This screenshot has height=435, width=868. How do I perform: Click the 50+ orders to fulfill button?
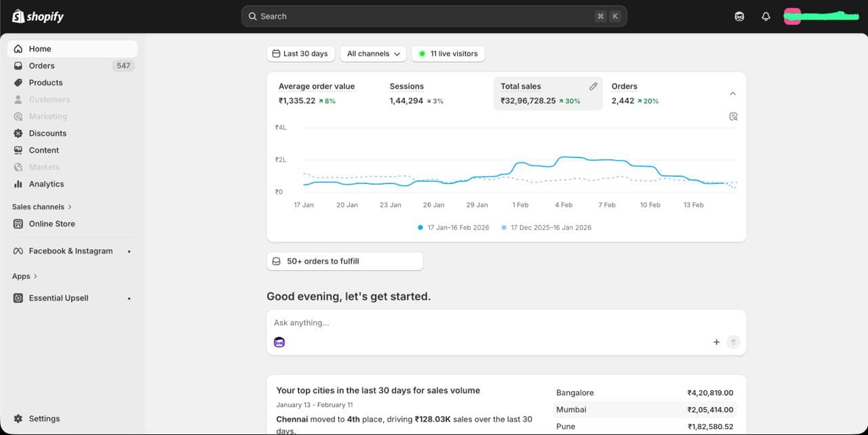(x=344, y=261)
